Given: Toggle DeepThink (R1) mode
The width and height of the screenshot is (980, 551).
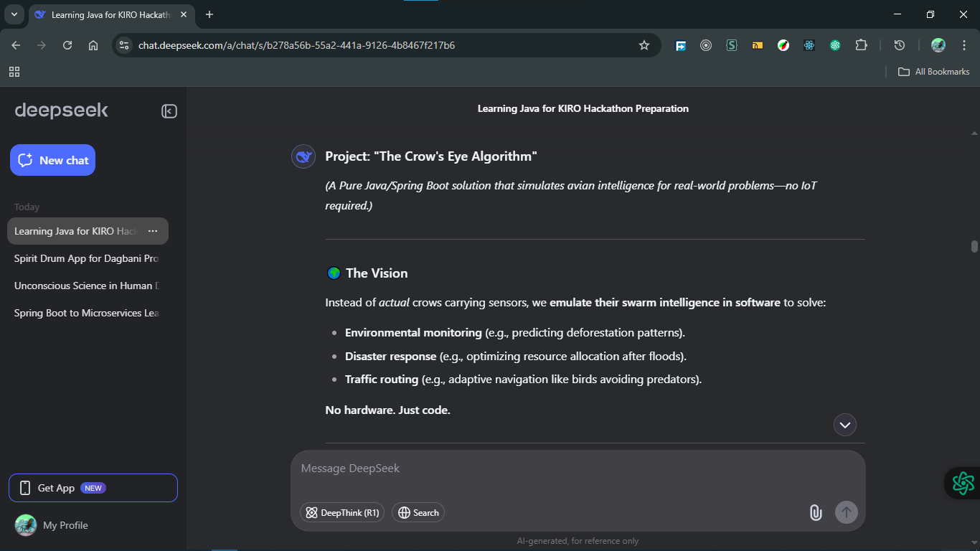Looking at the screenshot, I should coord(342,512).
